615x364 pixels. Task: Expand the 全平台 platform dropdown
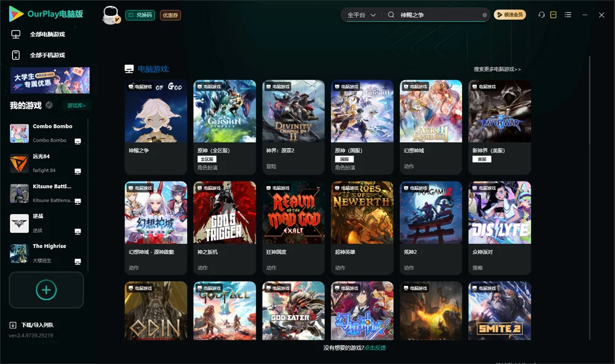[x=361, y=15]
